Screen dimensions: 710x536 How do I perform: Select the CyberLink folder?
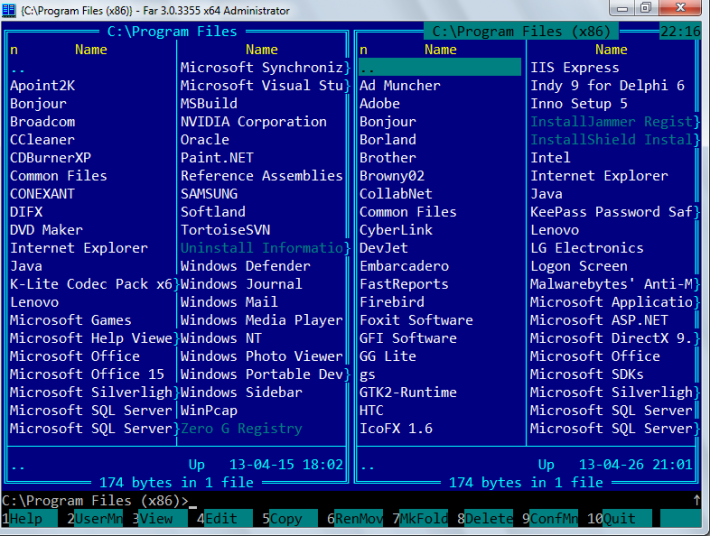(396, 230)
